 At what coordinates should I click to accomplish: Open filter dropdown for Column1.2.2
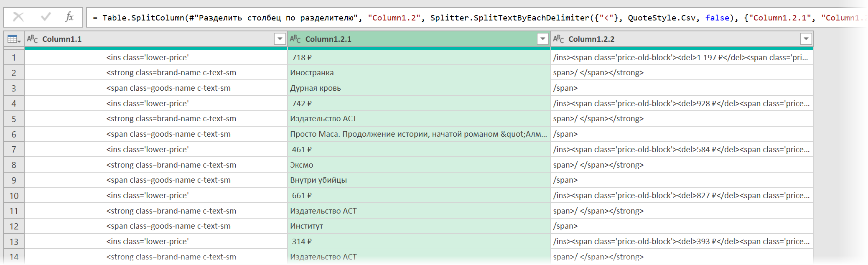(806, 39)
